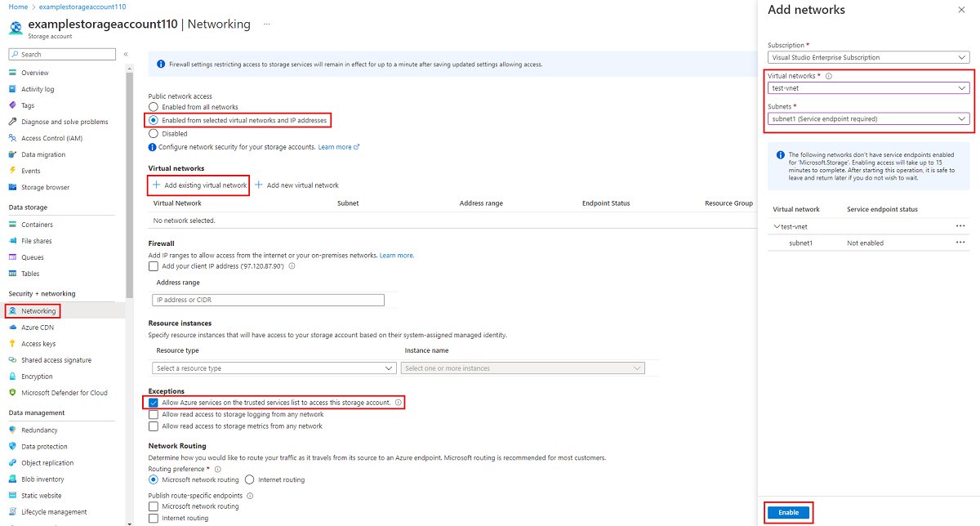Viewport: 980px width, 526px height.
Task: Click examplestorageaccount110 breadcrumb
Action: [82, 7]
